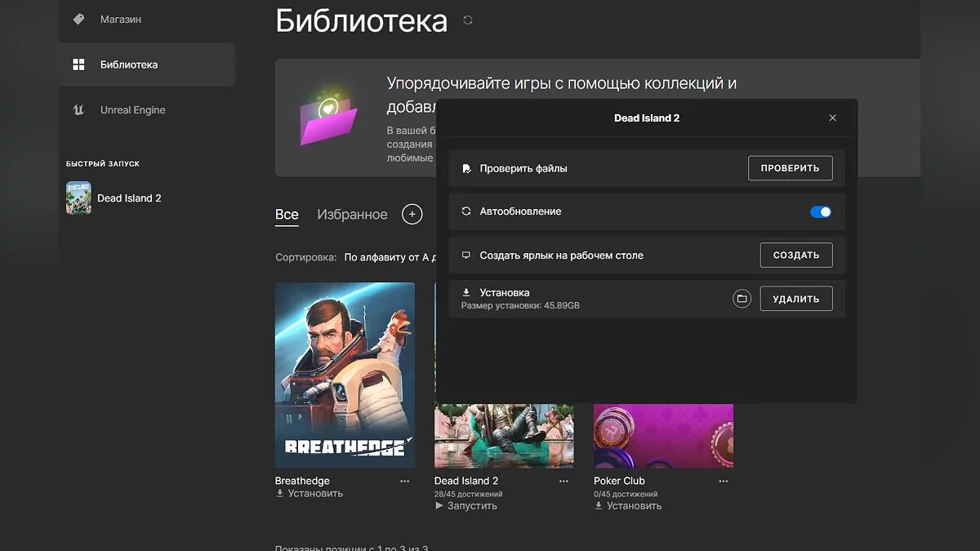Click the Poker Club game title
Screen dimensions: 980x551
coord(619,481)
